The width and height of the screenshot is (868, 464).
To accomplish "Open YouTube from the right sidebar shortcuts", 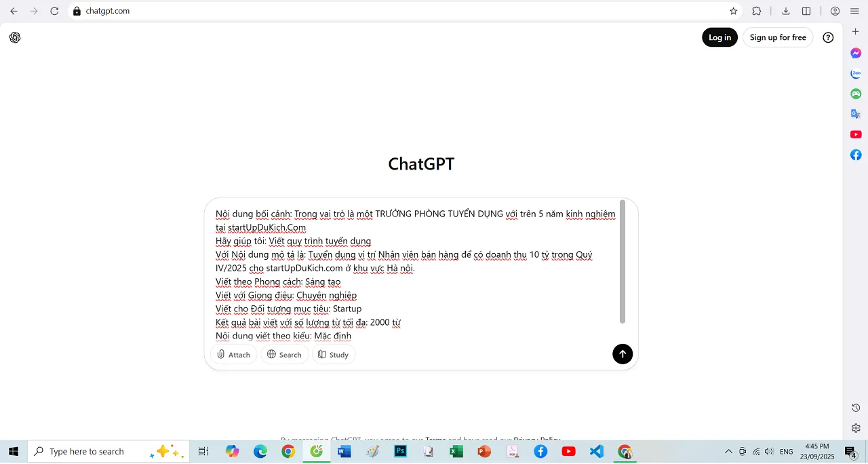I will [856, 134].
